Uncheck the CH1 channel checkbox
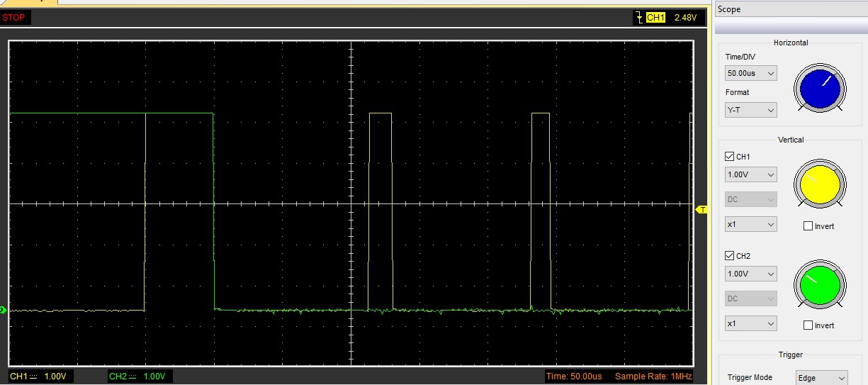This screenshot has width=868, height=385. point(730,157)
